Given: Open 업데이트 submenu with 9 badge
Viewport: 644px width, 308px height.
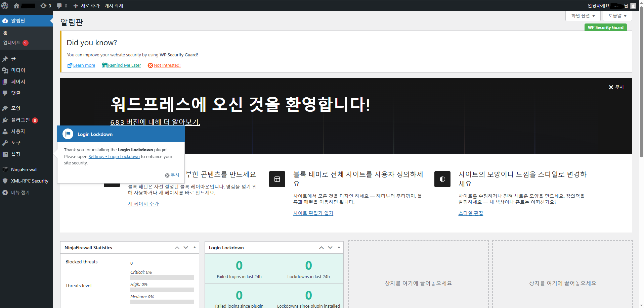Looking at the screenshot, I should [16, 43].
